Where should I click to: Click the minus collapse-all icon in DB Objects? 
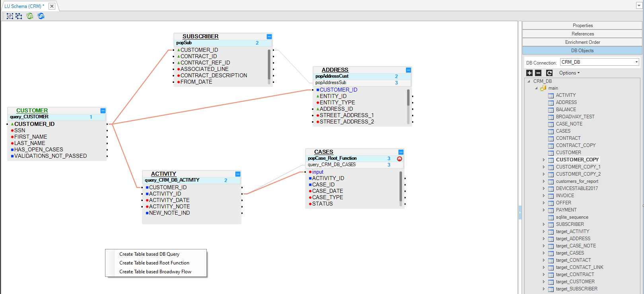[538, 73]
